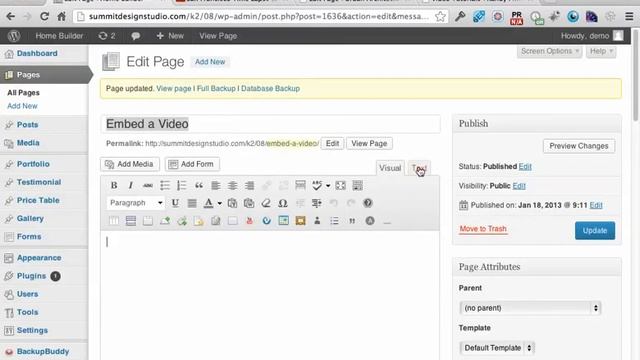This screenshot has height=360, width=640.
Task: Click browser reload button
Action: pos(44,16)
